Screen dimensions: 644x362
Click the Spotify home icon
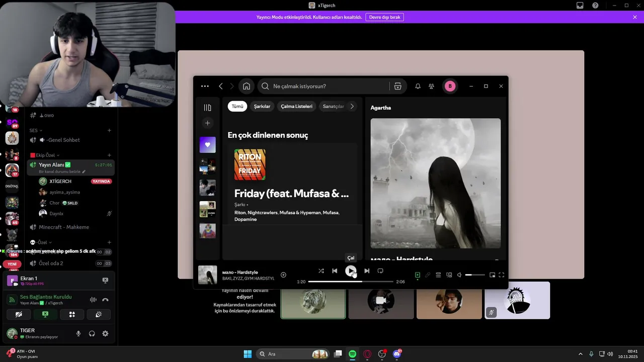247,86
